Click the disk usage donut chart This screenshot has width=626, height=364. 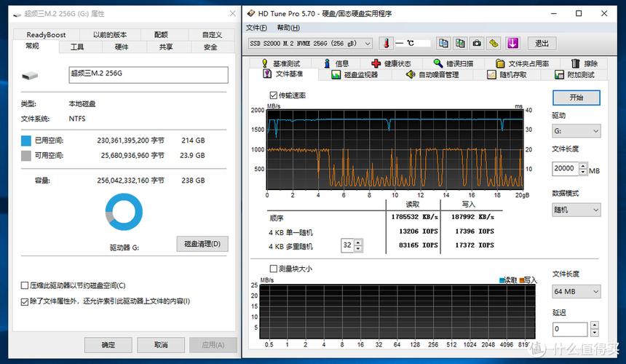pos(124,212)
